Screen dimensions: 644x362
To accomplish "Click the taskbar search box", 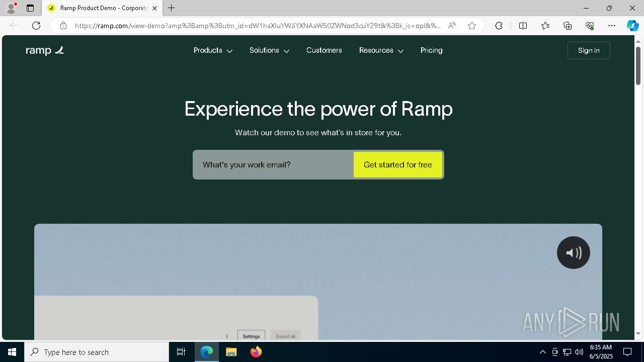I will (97, 352).
